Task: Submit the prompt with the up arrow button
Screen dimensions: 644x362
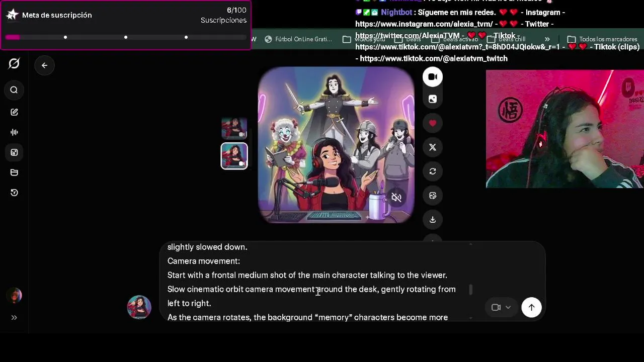Action: [532, 307]
